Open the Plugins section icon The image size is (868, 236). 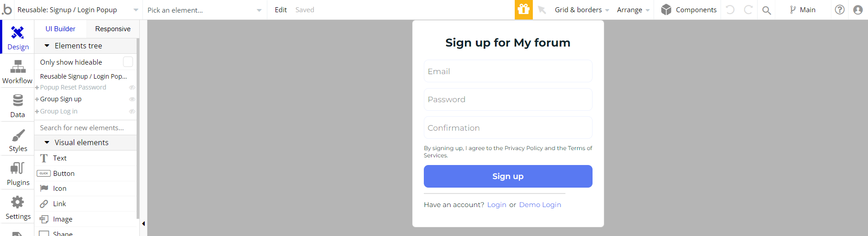point(18,168)
